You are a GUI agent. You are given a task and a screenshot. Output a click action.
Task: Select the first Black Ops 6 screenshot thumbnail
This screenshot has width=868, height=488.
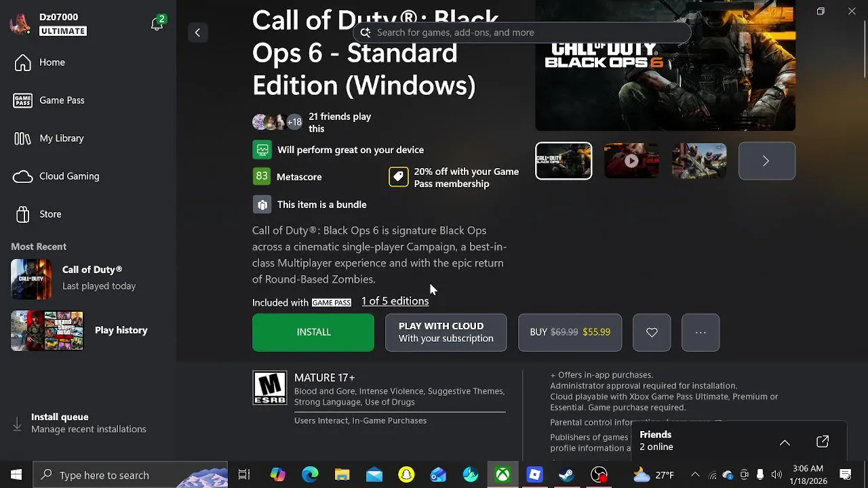click(564, 161)
